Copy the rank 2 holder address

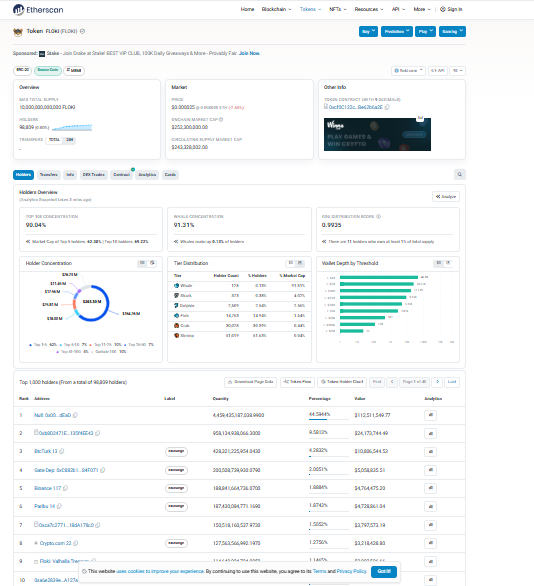98,433
